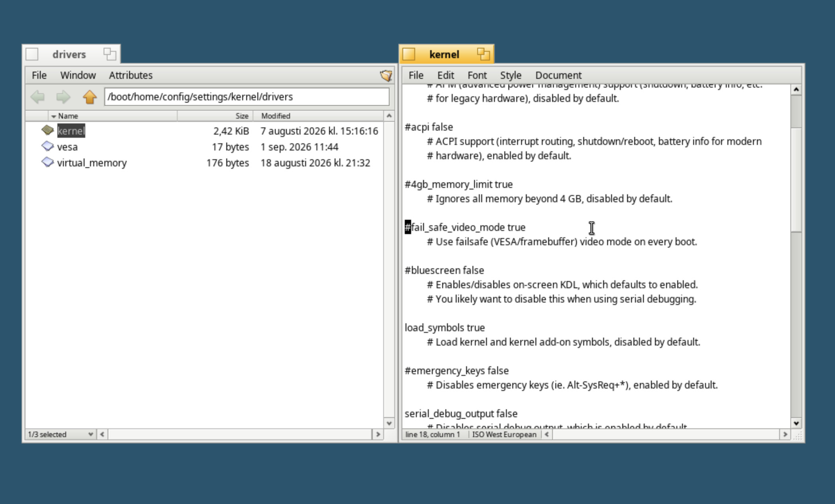Click the zoom button on kernel window tab

pos(483,54)
